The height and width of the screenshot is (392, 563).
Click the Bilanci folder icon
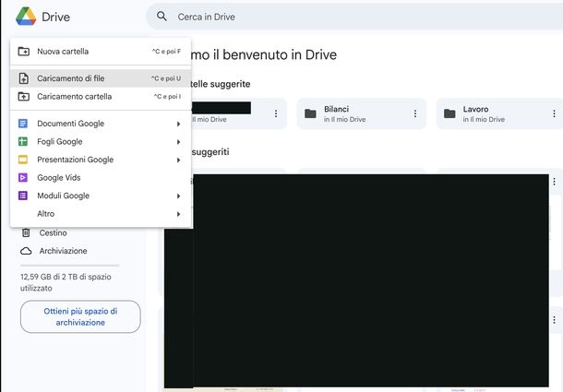[x=310, y=113]
